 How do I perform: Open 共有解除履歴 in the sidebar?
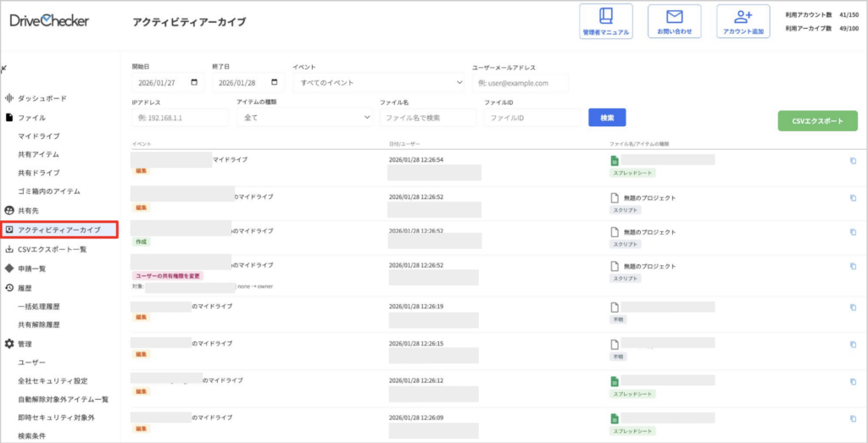pos(39,324)
